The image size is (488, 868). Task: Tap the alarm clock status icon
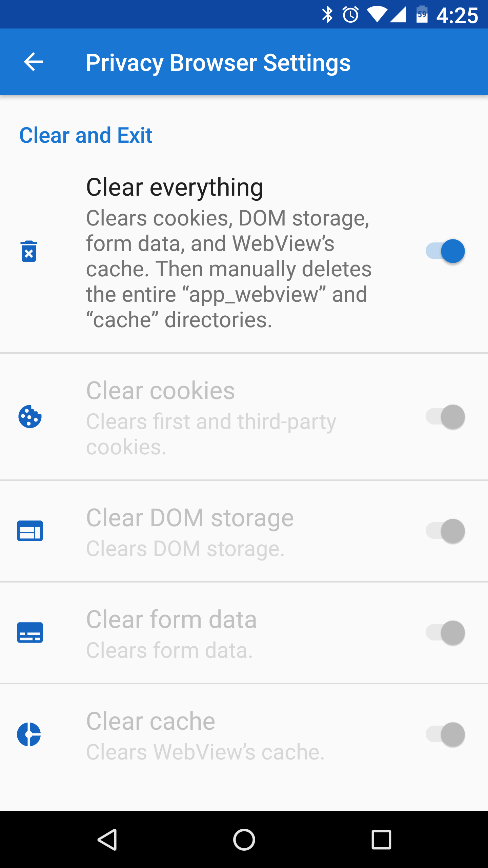tap(350, 15)
